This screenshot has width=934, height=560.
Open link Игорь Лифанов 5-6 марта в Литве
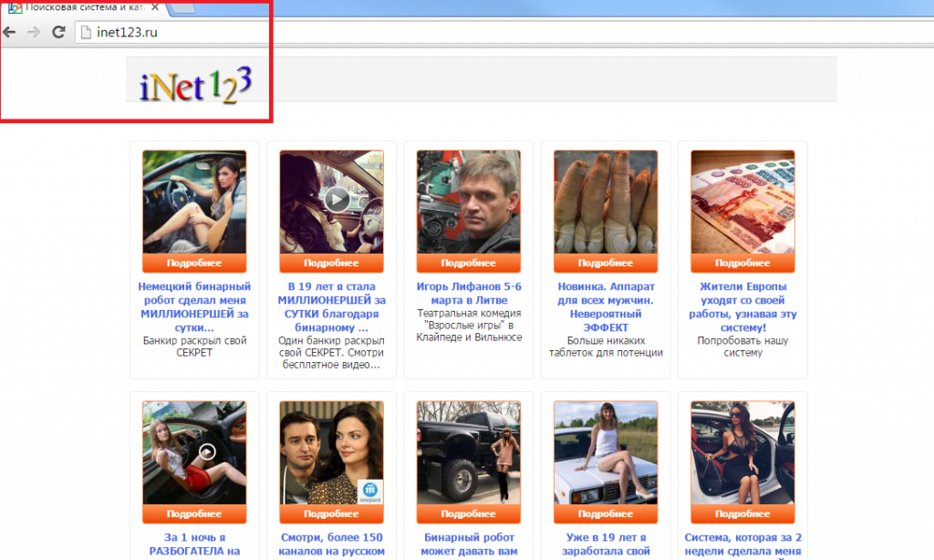point(468,293)
